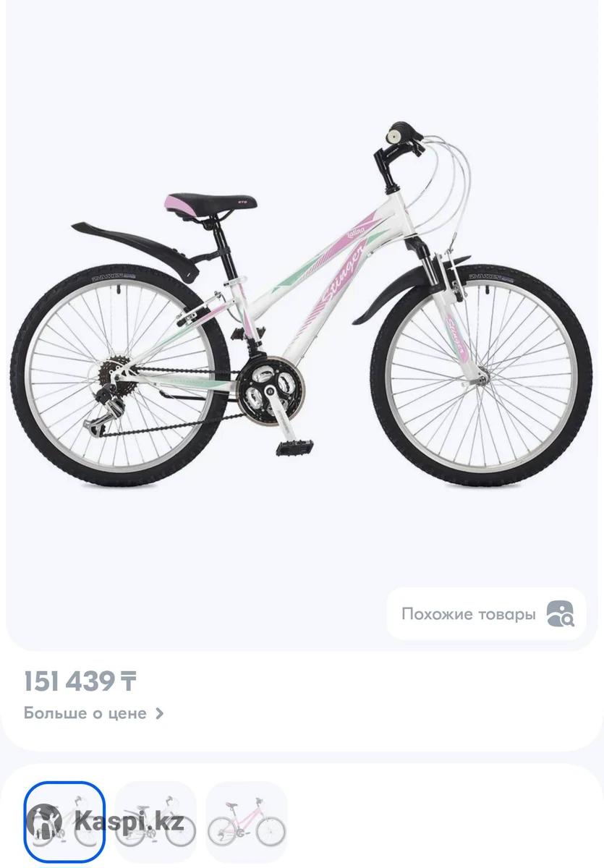Tap the similar products search icon
The image size is (604, 868).
point(560,614)
